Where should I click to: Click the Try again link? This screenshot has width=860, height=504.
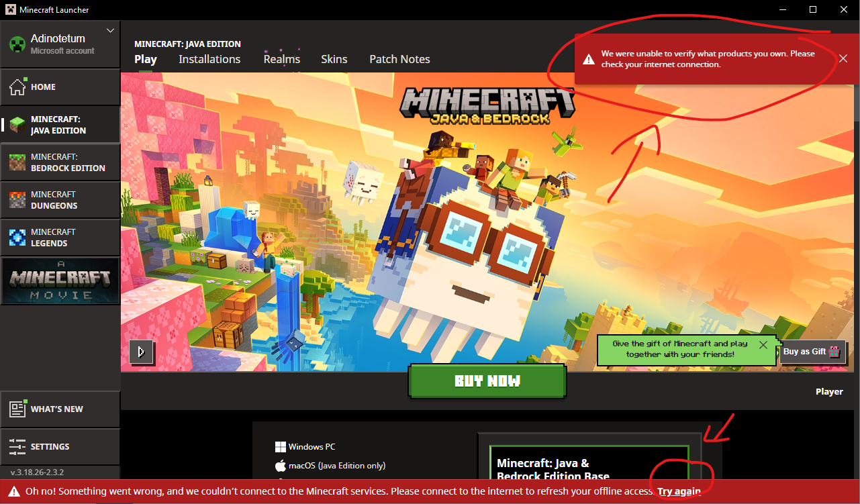[x=679, y=491]
